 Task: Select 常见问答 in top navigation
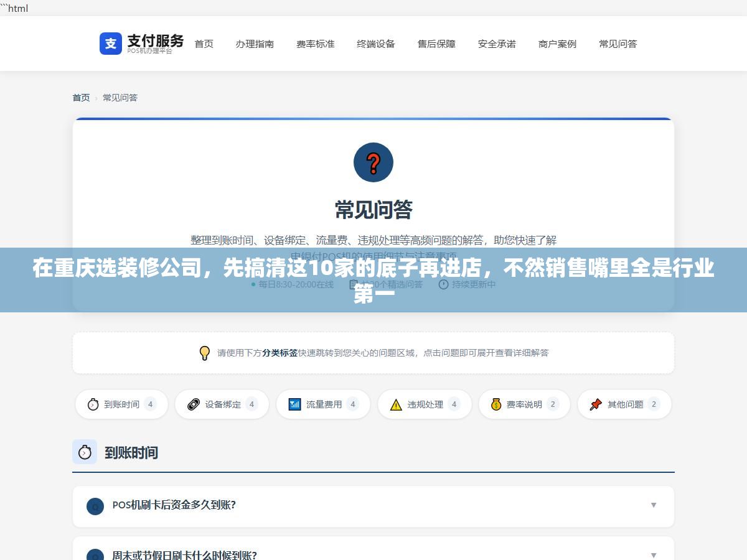tap(618, 44)
